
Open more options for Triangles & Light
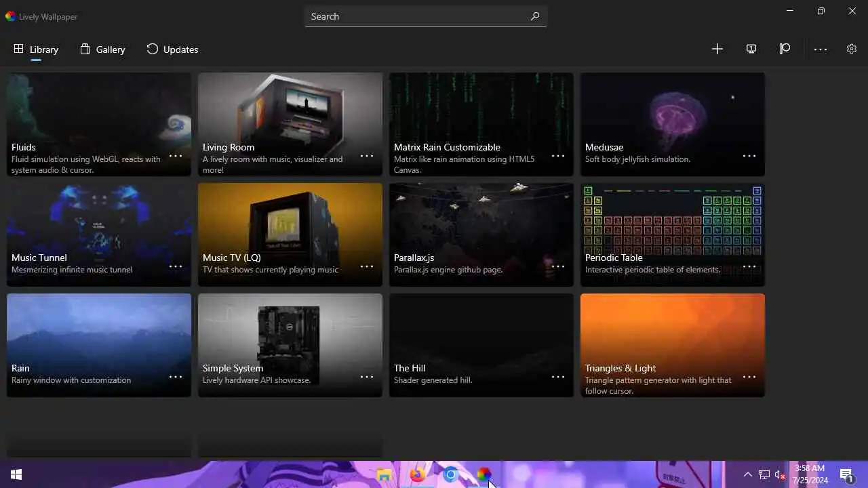[749, 377]
